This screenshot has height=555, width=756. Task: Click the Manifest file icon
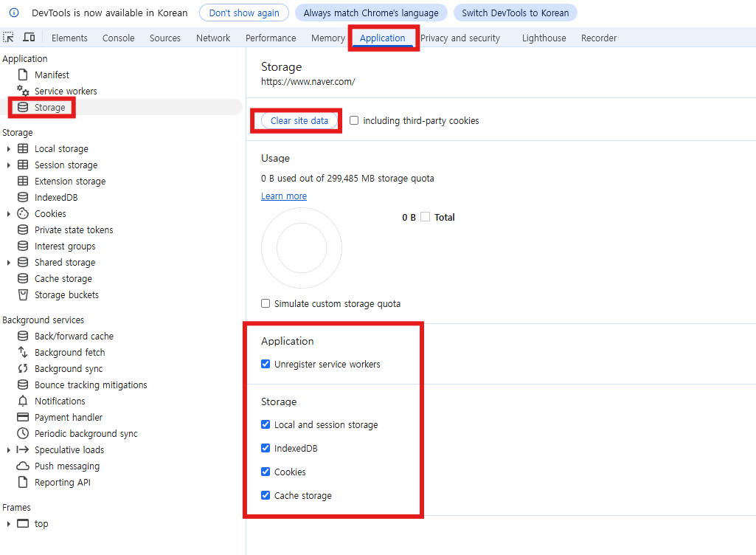[23, 75]
